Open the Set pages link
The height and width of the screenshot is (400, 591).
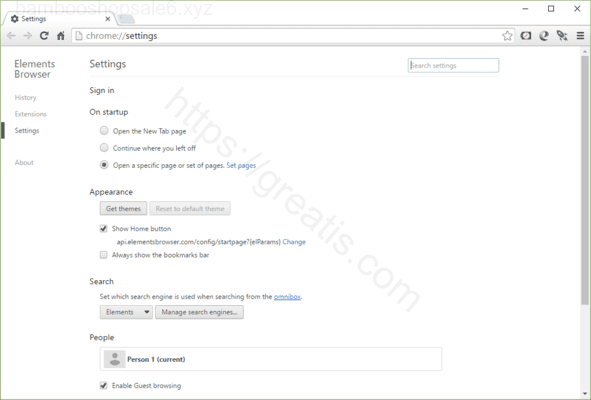241,166
